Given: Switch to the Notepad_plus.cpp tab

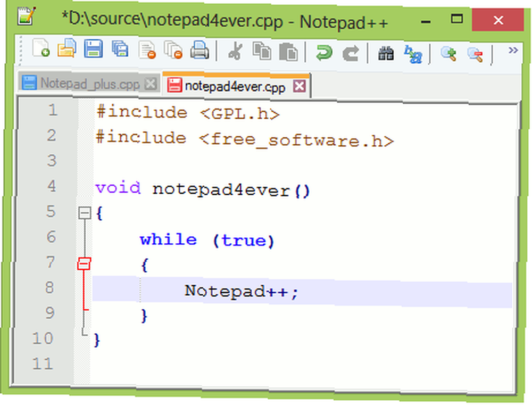Looking at the screenshot, I should coord(89,83).
